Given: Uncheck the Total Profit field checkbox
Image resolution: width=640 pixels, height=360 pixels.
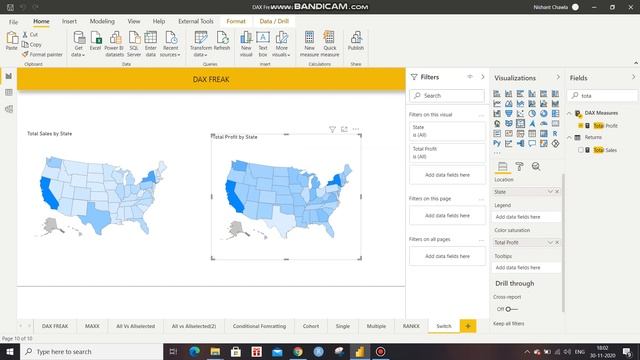Looking at the screenshot, I should pyautogui.click(x=580, y=126).
